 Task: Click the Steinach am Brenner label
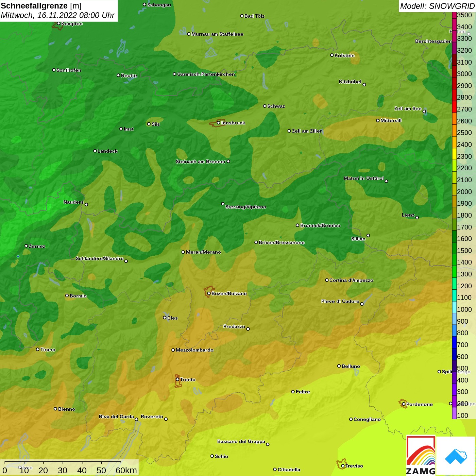(201, 161)
